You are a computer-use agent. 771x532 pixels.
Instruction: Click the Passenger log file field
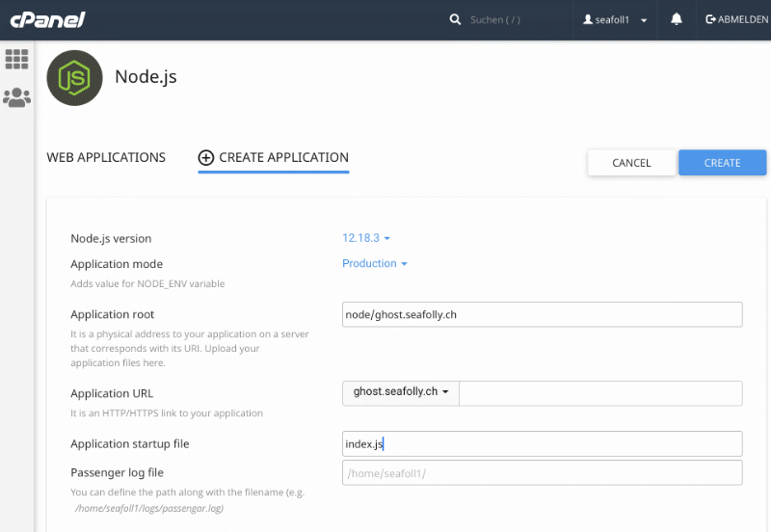[x=542, y=473]
